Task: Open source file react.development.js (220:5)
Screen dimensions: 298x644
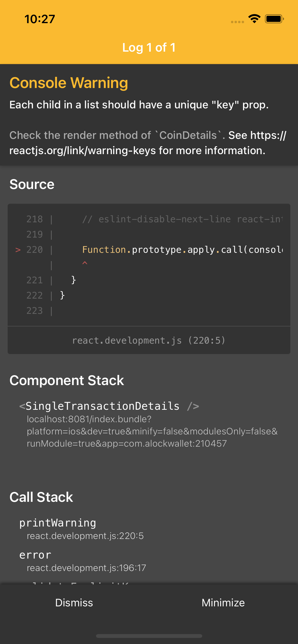Action: pyautogui.click(x=149, y=340)
